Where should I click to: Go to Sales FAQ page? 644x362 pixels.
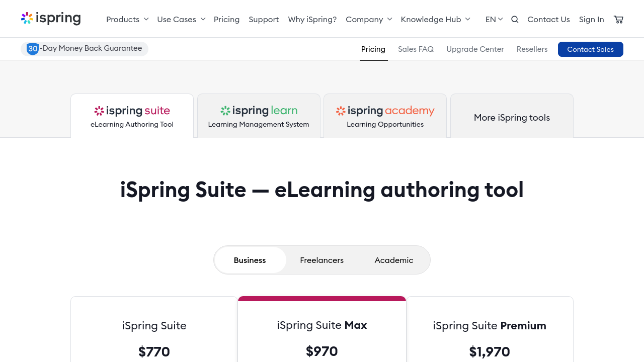pos(416,49)
